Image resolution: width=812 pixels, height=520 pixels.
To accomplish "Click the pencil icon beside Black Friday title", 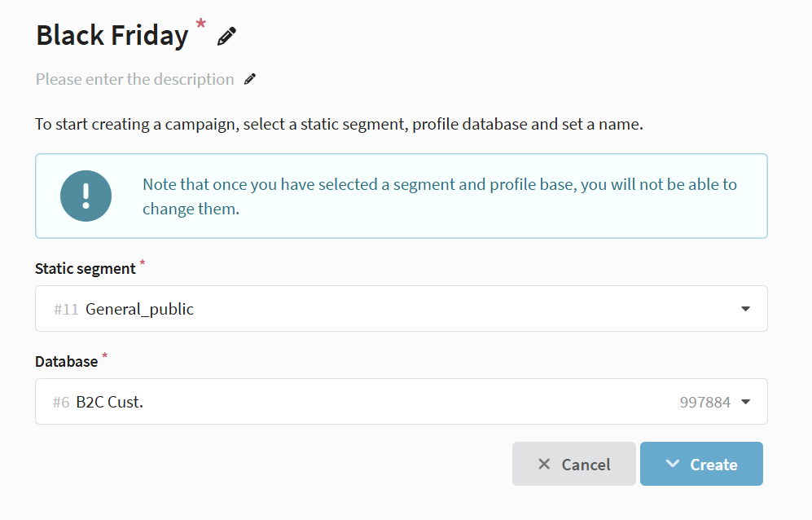I will pyautogui.click(x=227, y=36).
